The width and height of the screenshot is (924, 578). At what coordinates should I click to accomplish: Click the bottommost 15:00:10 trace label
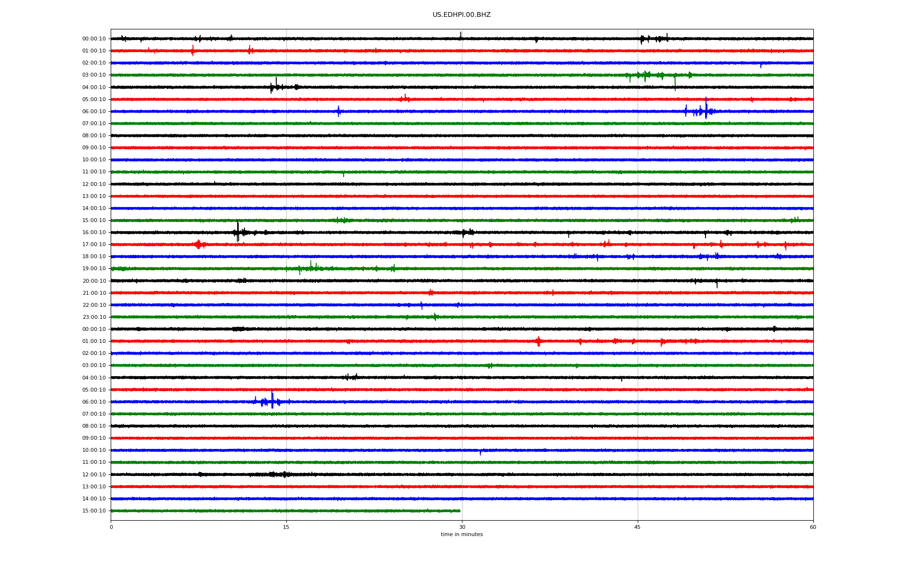(94, 511)
